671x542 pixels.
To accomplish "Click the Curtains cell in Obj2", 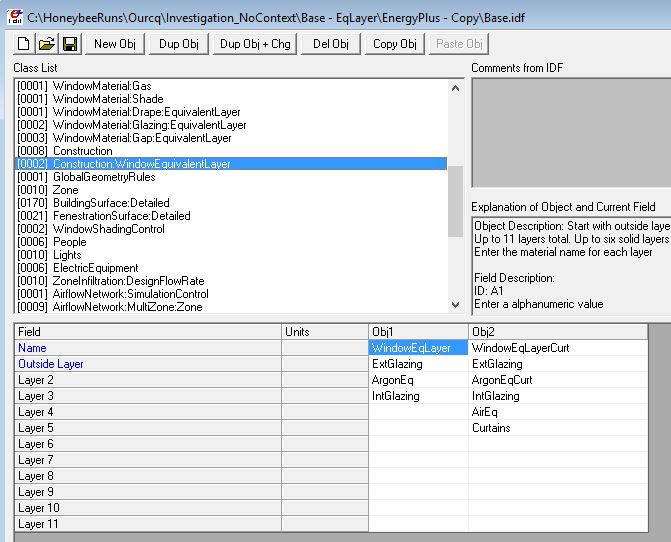I will click(558, 428).
